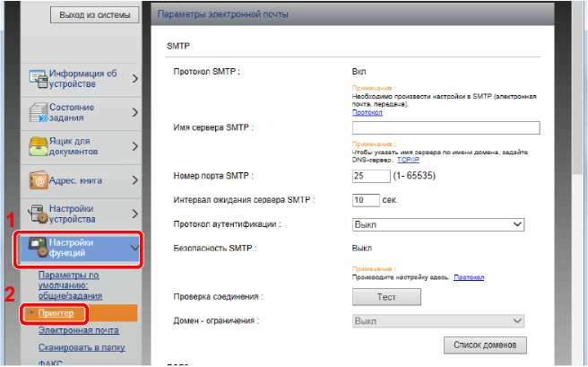588x367 pixels.
Task: Open the Домен - ограничения dropdown
Action: point(437,320)
